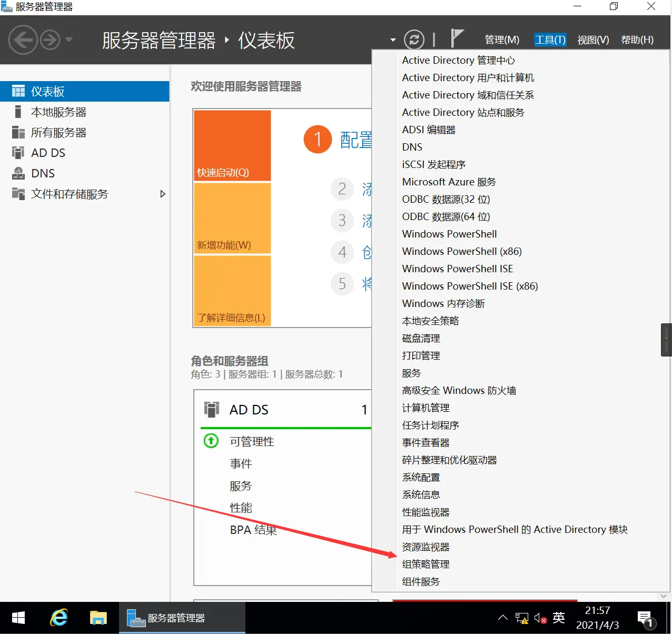Show hidden tray icons chevron
The width and height of the screenshot is (672, 634).
point(503,618)
